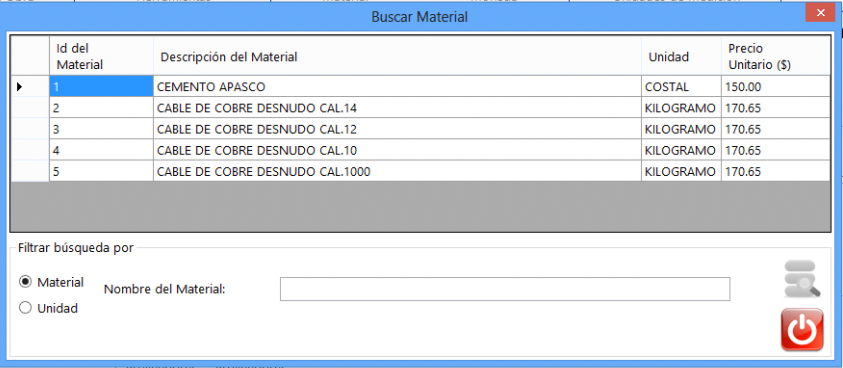Click the Id cell with value 2
843x368 pixels.
(x=101, y=108)
